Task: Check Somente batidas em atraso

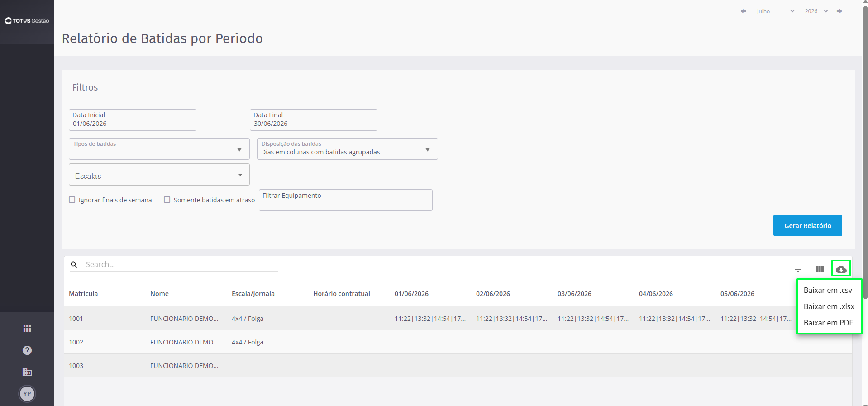Action: [x=167, y=200]
